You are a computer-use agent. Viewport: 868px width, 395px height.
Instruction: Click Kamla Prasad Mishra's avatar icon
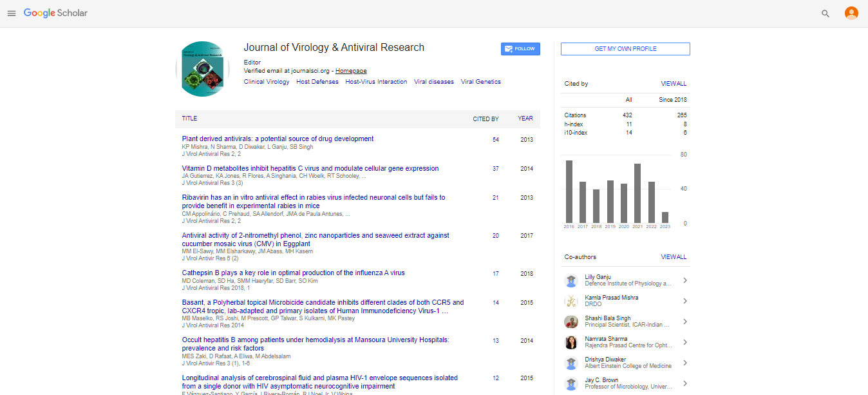tap(571, 301)
